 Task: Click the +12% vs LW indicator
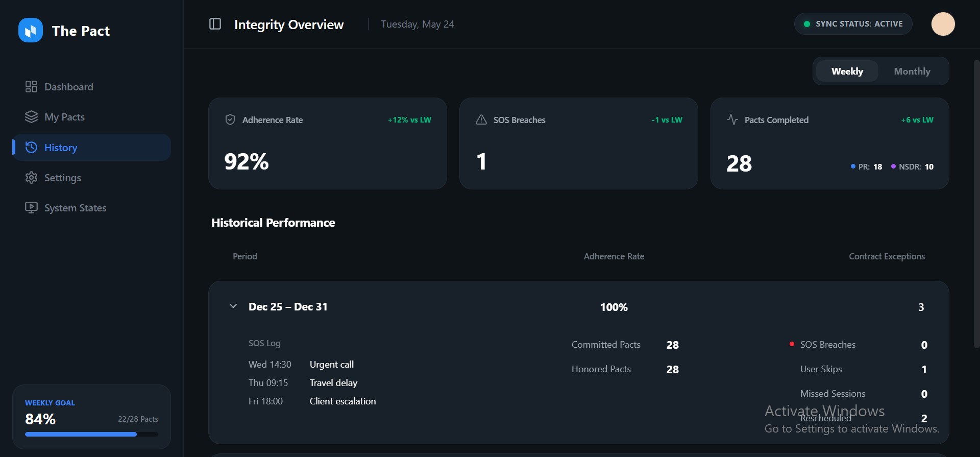point(409,120)
